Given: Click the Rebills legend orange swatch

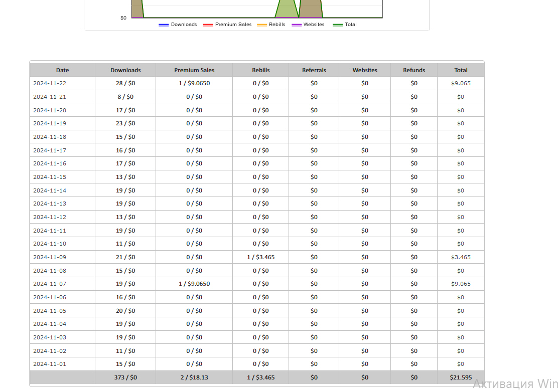Looking at the screenshot, I should click(261, 25).
